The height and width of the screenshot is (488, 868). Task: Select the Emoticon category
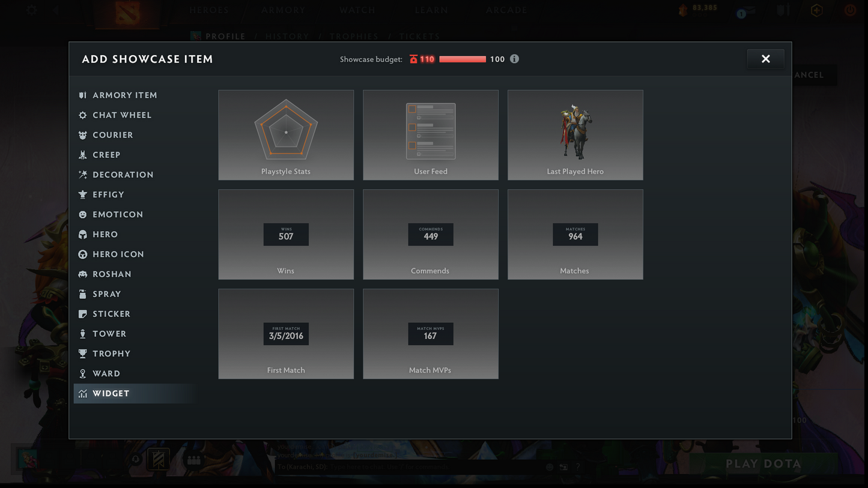pyautogui.click(x=134, y=214)
